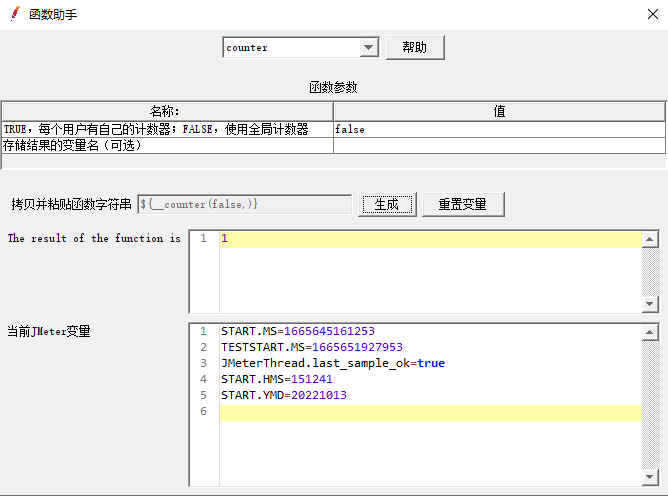Click the 帮助 help button

point(415,47)
